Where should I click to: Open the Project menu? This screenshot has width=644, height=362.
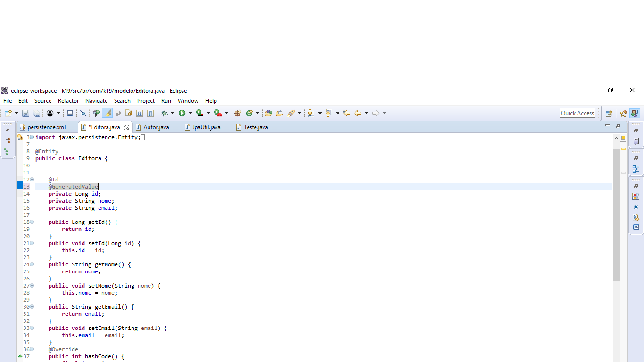click(146, 101)
